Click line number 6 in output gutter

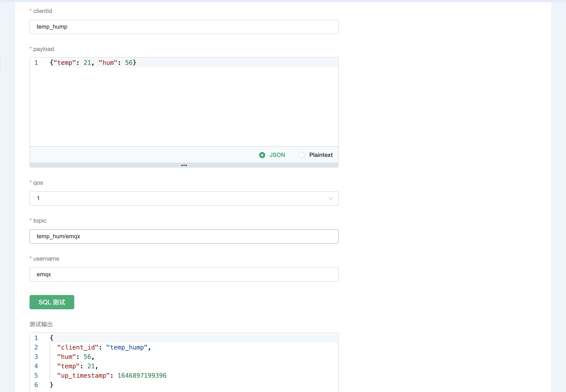36,385
